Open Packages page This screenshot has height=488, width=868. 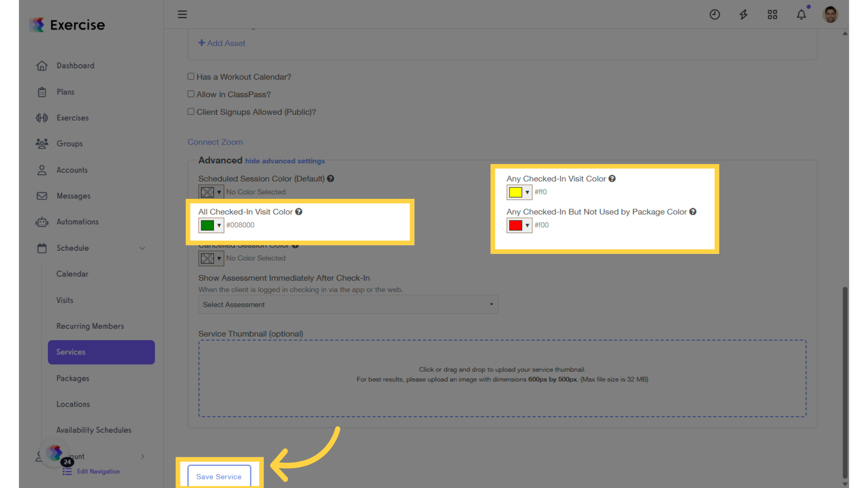[x=73, y=378]
